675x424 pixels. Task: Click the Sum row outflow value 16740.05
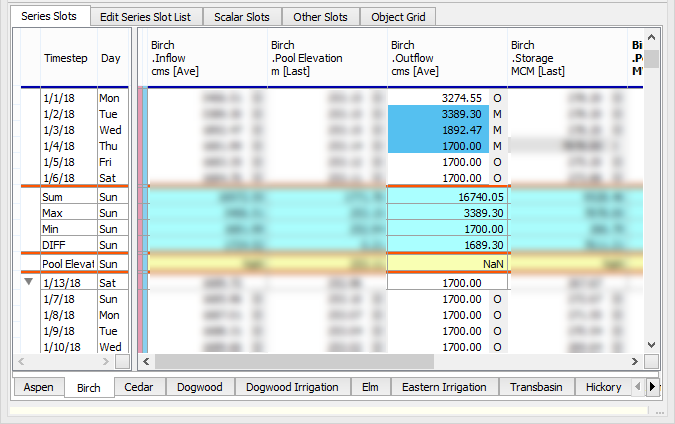438,198
